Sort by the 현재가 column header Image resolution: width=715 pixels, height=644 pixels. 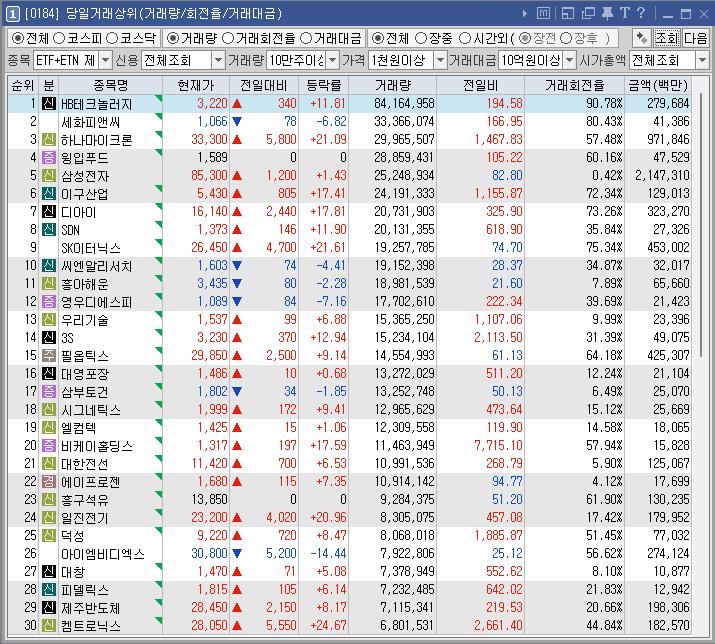pos(196,85)
